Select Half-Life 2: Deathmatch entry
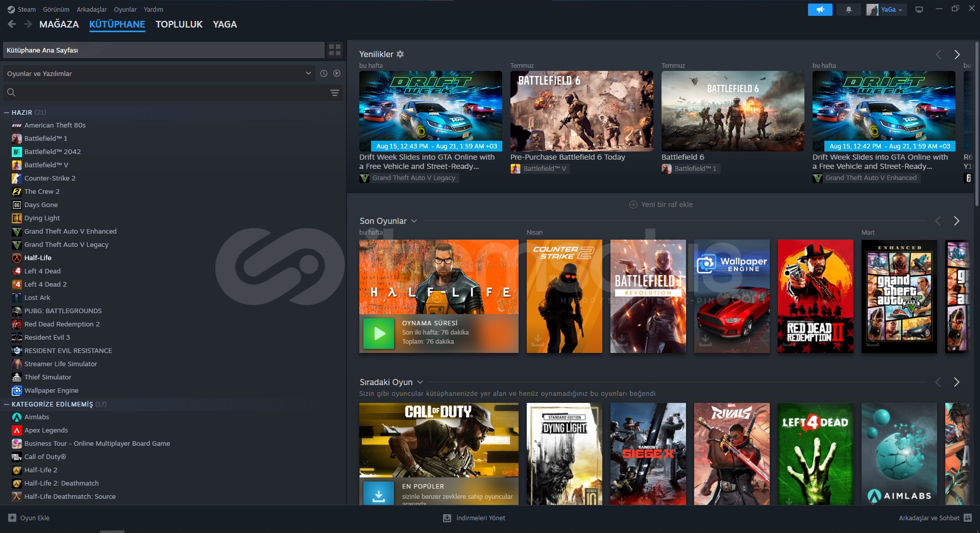This screenshot has width=980, height=533. 62,483
